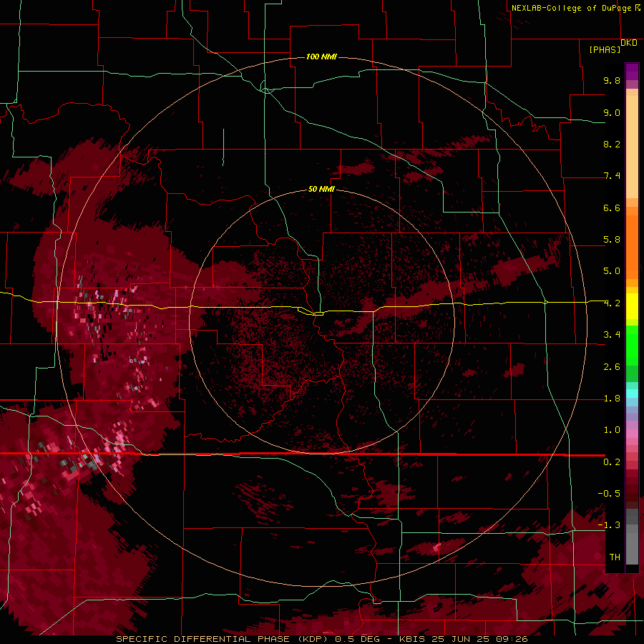
Task: Click the -1.3 value on the scale
Action: tap(609, 525)
